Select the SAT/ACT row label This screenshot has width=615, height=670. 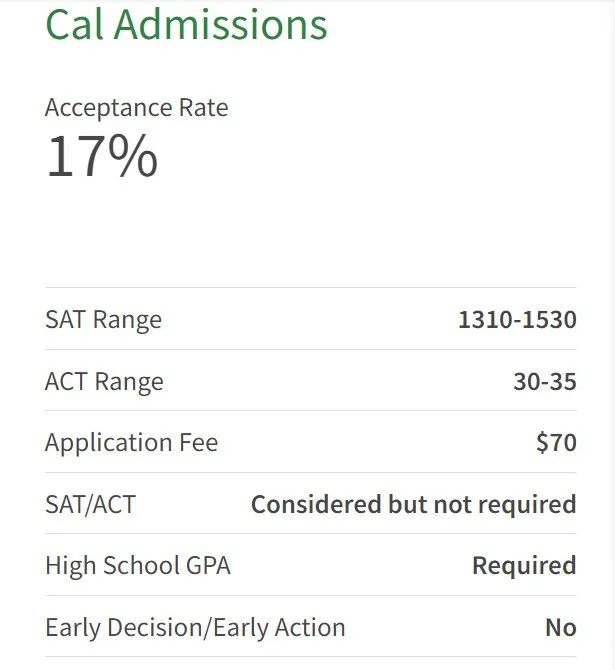pos(91,504)
